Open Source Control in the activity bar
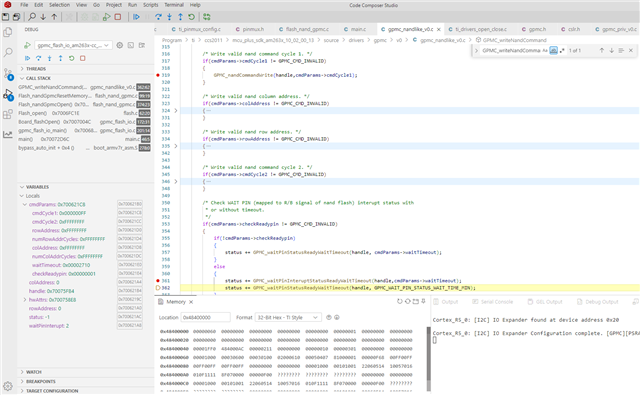The height and width of the screenshot is (395, 640). (x=8, y=74)
